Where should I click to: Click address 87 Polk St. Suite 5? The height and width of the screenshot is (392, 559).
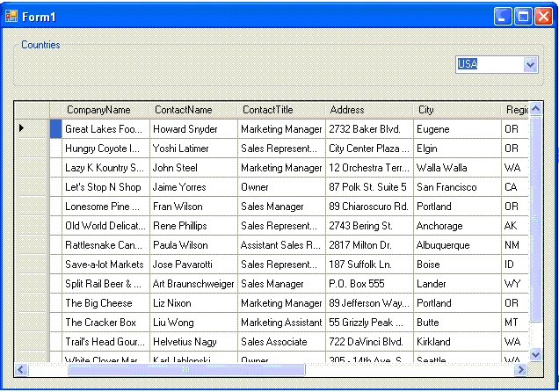[367, 187]
